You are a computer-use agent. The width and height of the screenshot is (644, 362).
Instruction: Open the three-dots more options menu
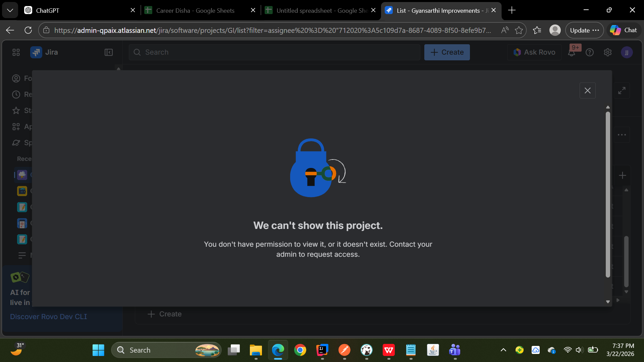[622, 135]
